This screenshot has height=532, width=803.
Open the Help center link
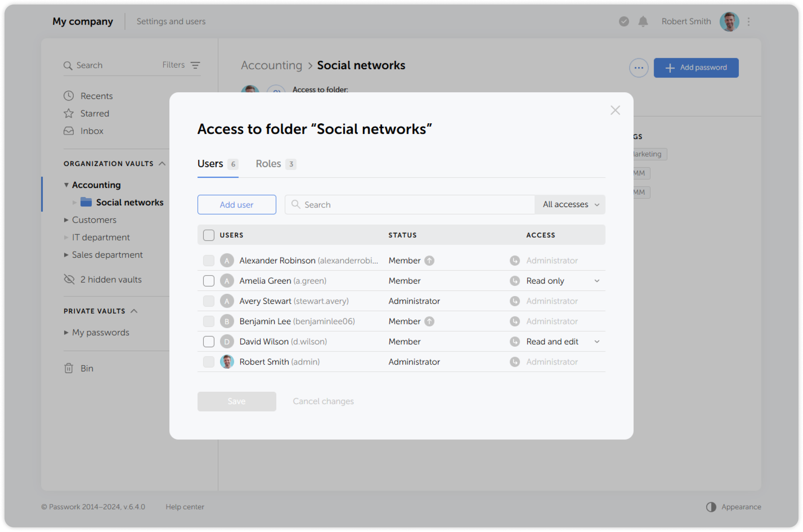(x=185, y=507)
